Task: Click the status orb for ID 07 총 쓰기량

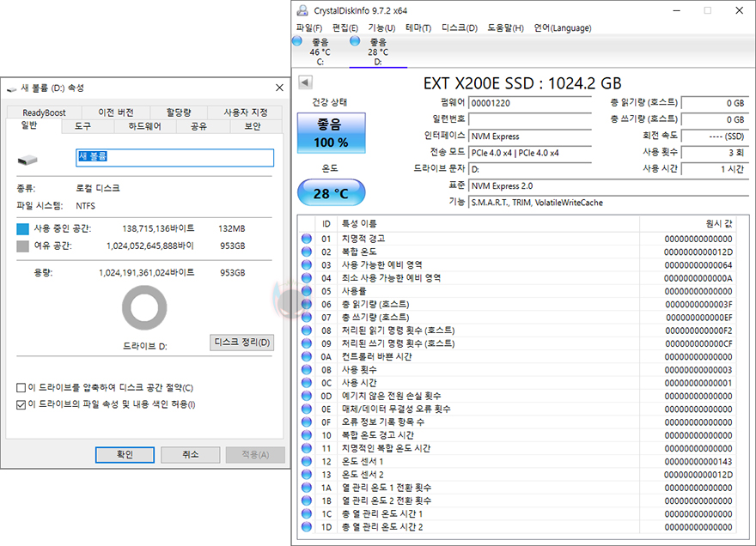Action: click(x=307, y=317)
